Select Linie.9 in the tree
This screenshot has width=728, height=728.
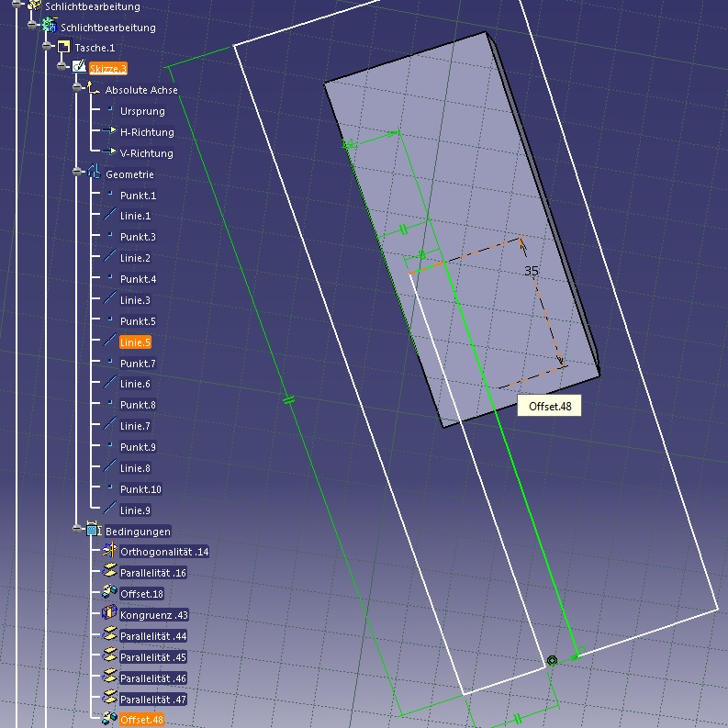(x=135, y=510)
